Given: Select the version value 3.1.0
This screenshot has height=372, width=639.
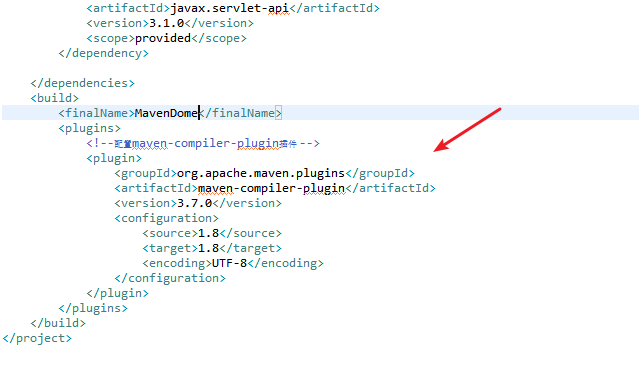Looking at the screenshot, I should (166, 23).
